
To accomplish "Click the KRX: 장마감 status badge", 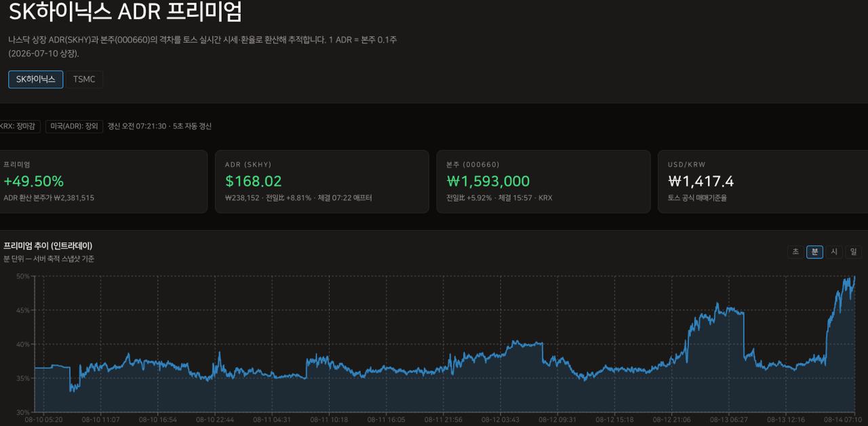I will pos(18,126).
